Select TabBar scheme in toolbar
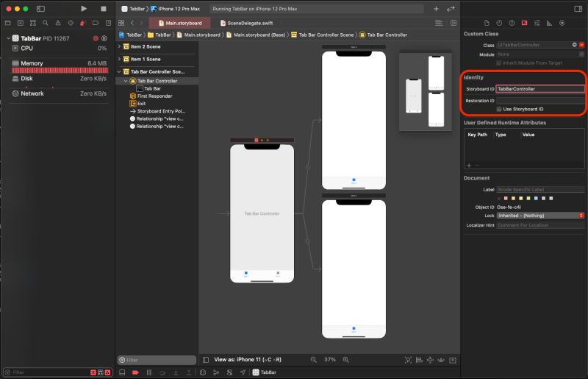The height and width of the screenshot is (379, 588). 133,9
